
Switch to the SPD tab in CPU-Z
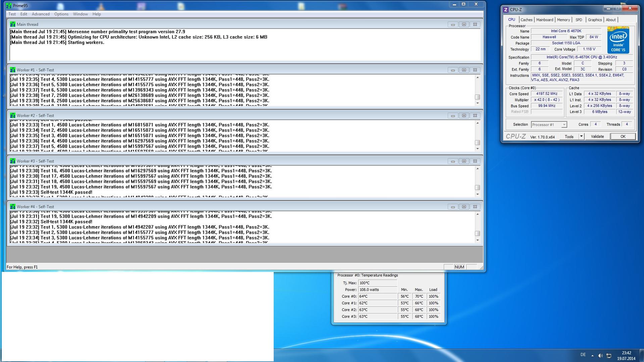click(x=579, y=20)
